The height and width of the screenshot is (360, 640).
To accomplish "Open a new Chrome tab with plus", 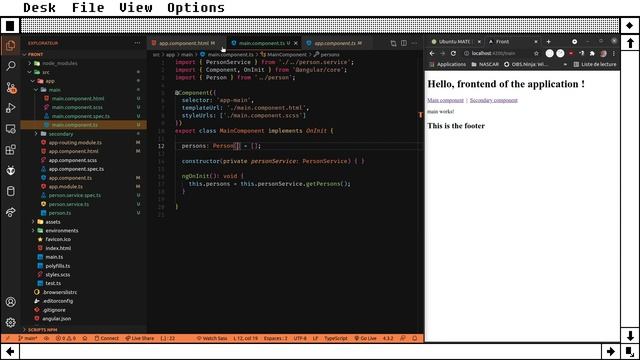I will pyautogui.click(x=549, y=42).
